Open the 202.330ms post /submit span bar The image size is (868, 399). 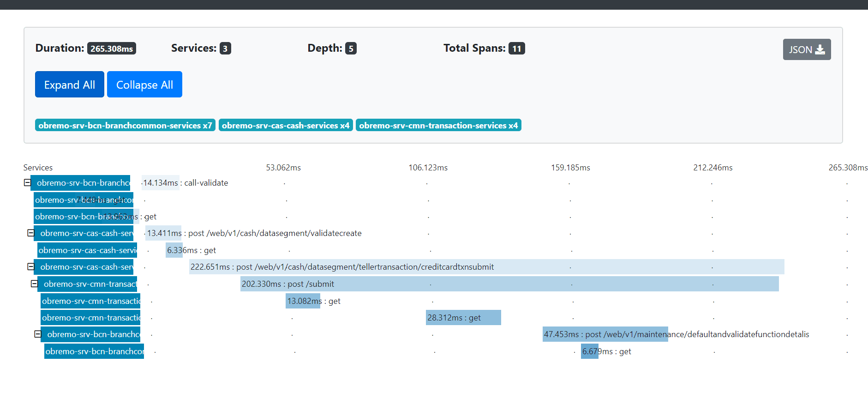point(509,284)
